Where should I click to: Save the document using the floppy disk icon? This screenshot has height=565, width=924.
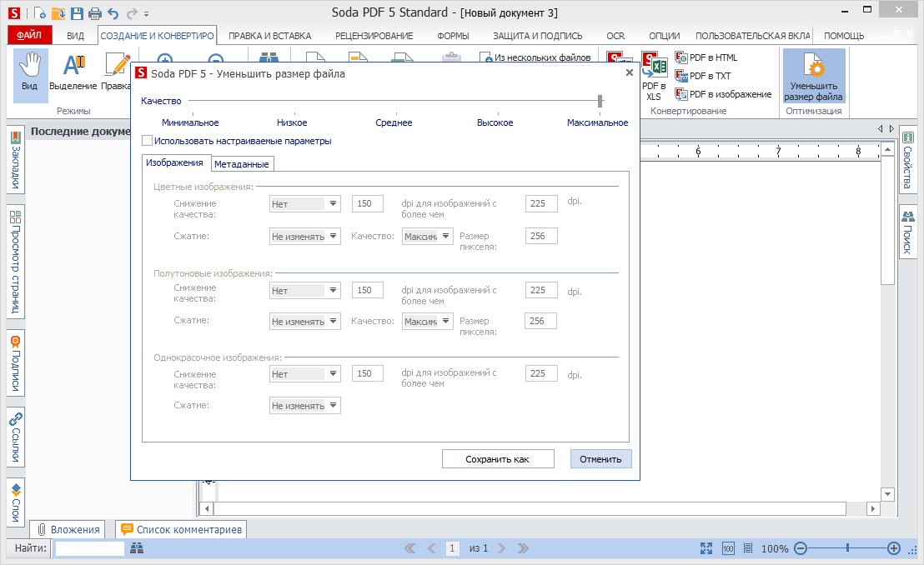point(77,13)
